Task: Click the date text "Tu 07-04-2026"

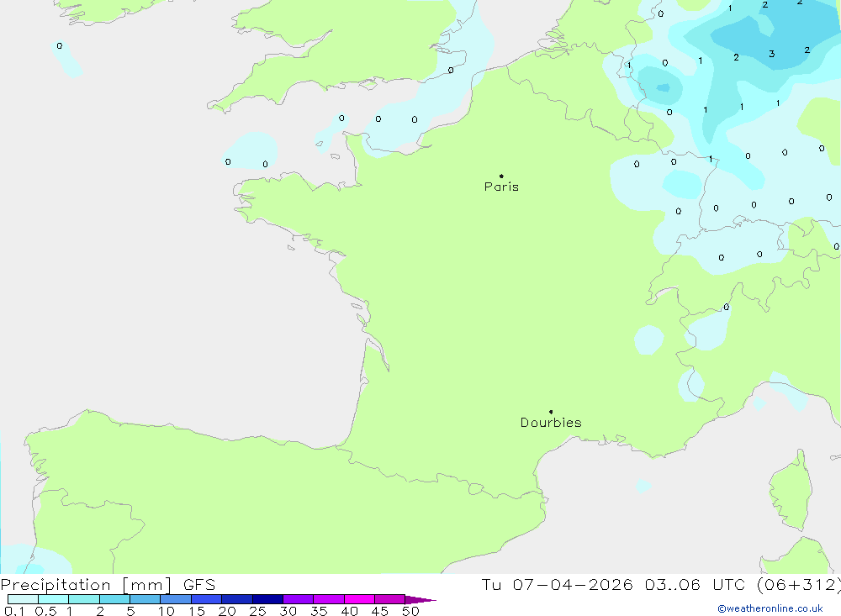Action: pyautogui.click(x=557, y=584)
